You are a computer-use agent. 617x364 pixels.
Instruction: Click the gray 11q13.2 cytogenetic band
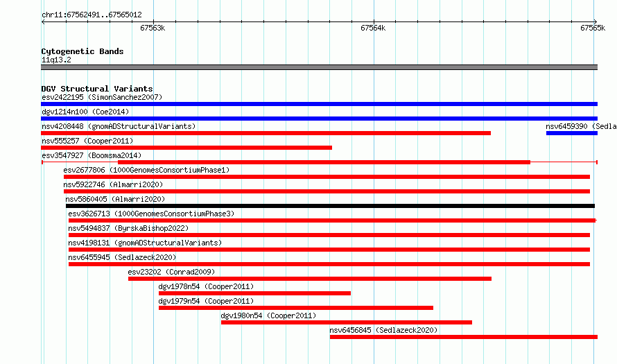click(x=319, y=67)
